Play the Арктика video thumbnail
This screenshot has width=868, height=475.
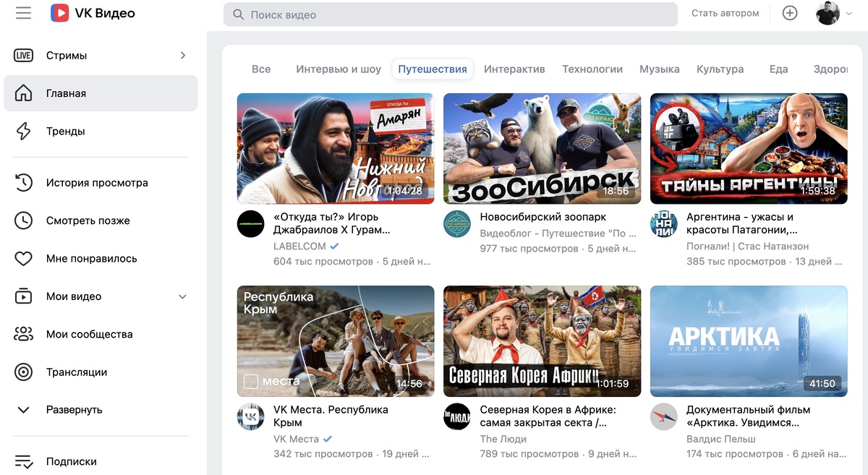click(x=749, y=341)
